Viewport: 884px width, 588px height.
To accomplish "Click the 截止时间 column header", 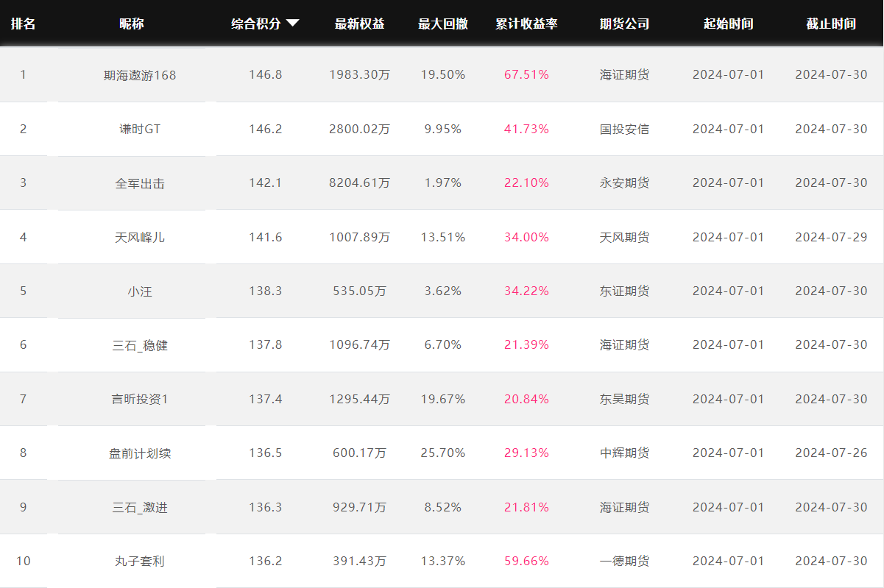I will (x=831, y=24).
